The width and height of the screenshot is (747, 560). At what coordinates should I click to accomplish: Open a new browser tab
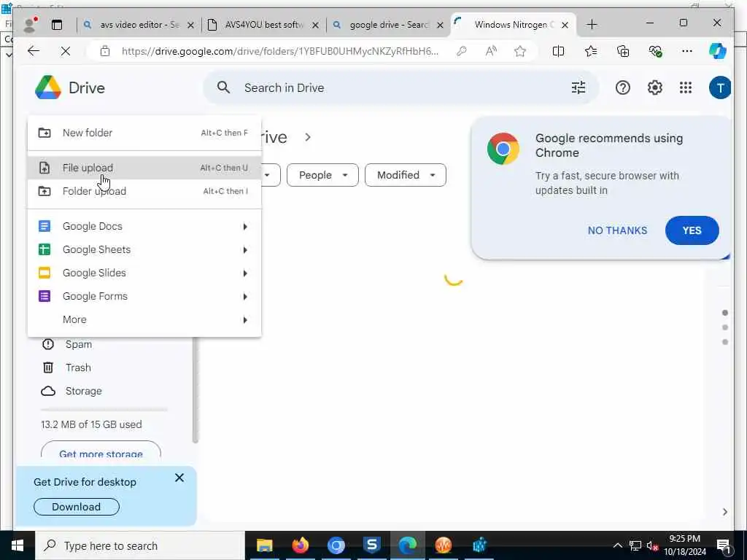point(592,24)
